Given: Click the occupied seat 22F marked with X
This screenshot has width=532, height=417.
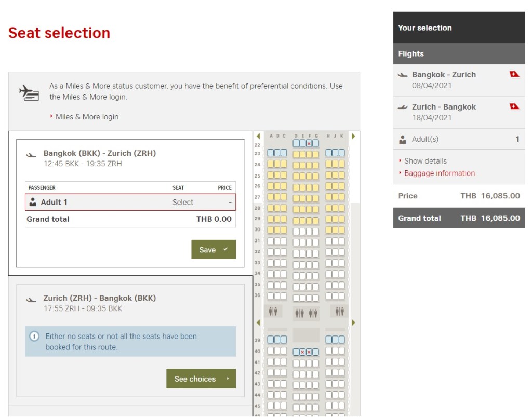Looking at the screenshot, I should click(309, 143).
